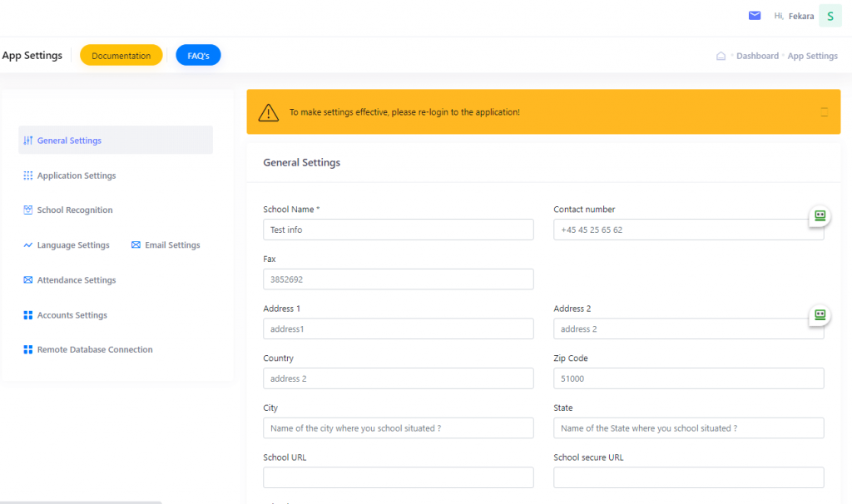Screen dimensions: 852x504
Task: Open Attendance Settings in sidebar
Action: 76,280
